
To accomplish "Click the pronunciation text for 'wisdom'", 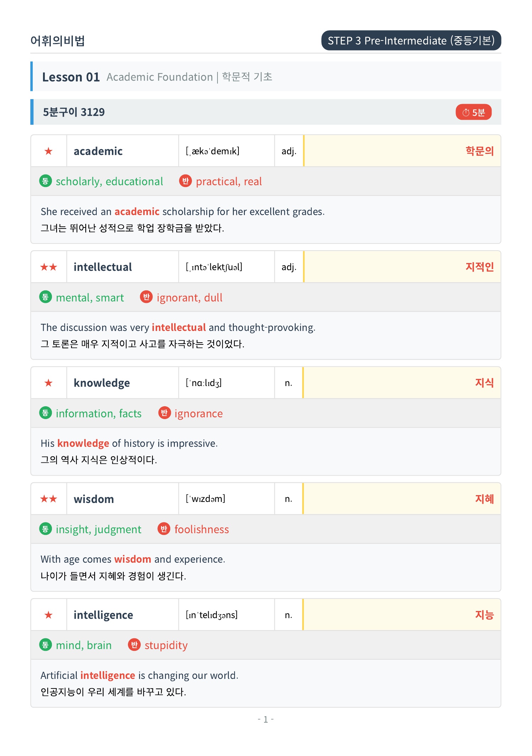I will click(x=205, y=499).
